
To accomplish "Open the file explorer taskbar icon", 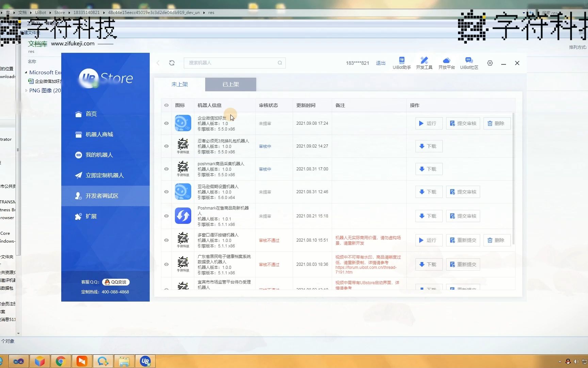I will coord(124,361).
